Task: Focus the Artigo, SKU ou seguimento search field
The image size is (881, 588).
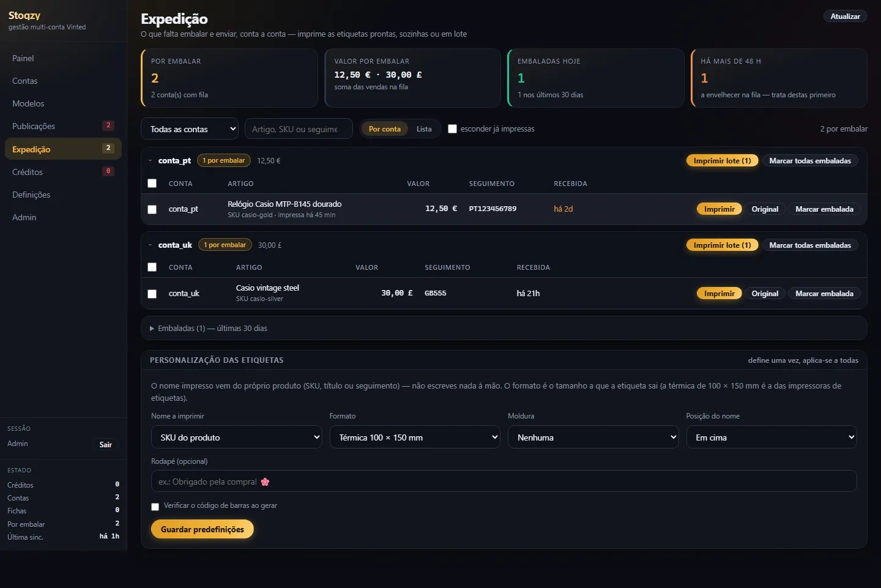Action: click(x=299, y=128)
